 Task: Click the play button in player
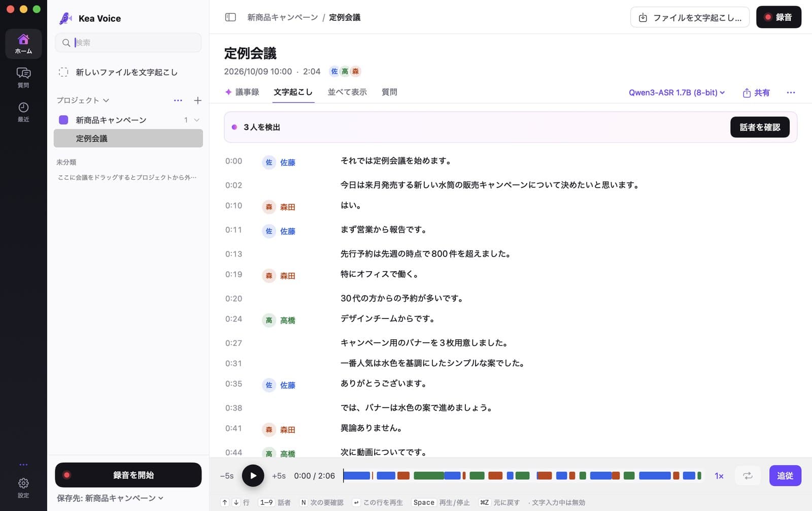click(253, 476)
